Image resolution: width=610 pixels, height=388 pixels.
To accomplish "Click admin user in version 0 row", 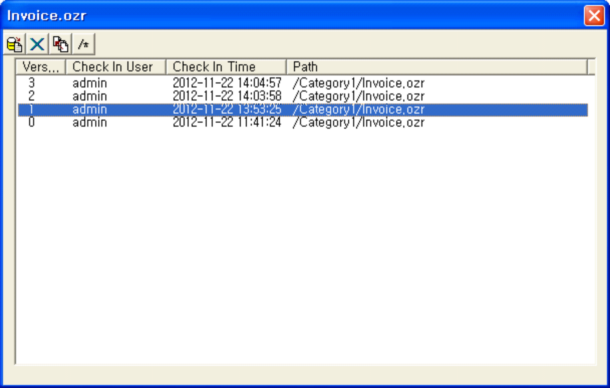I will click(x=90, y=123).
